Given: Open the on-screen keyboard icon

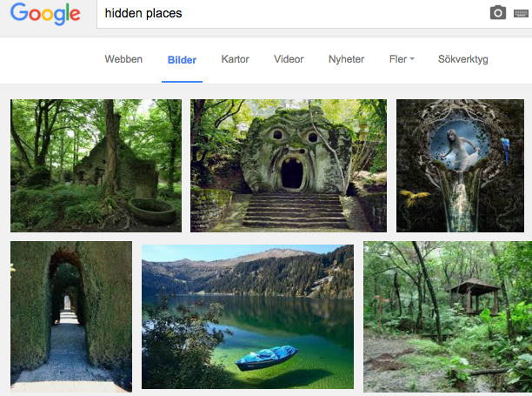Looking at the screenshot, I should pyautogui.click(x=521, y=13).
